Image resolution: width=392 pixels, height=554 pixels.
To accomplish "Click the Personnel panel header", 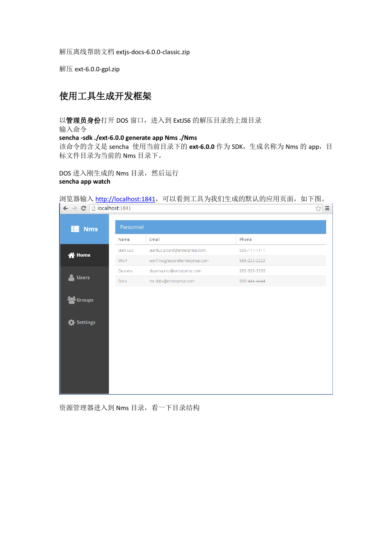I will (221, 227).
